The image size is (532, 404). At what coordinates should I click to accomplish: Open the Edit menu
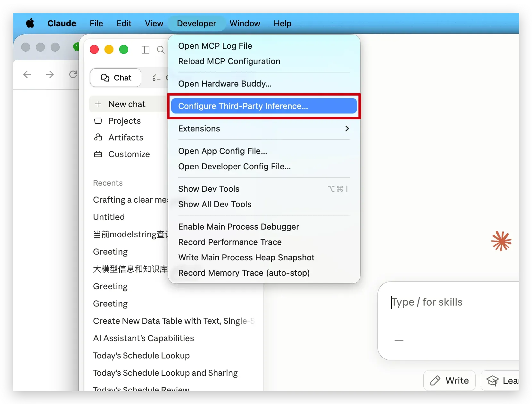tap(124, 23)
